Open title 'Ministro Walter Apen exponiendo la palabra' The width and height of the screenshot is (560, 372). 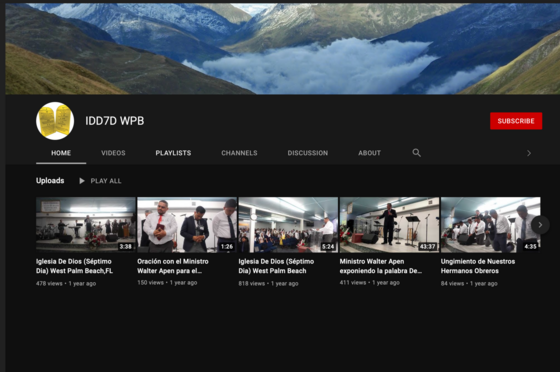point(381,266)
